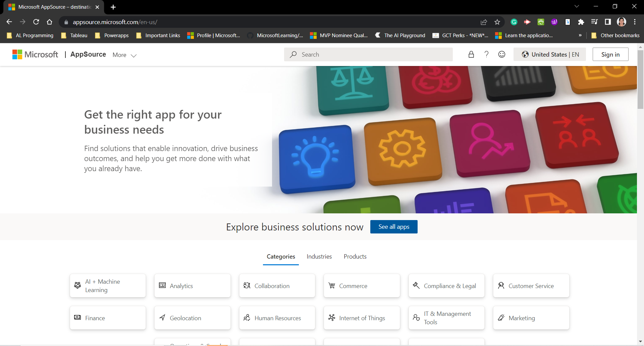The image size is (644, 346).
Task: Open the AI + Machine Learning category
Action: tap(108, 286)
